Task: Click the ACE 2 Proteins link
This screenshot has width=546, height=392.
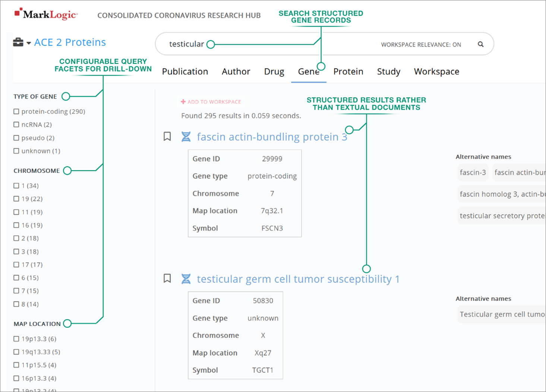Action: pyautogui.click(x=70, y=42)
